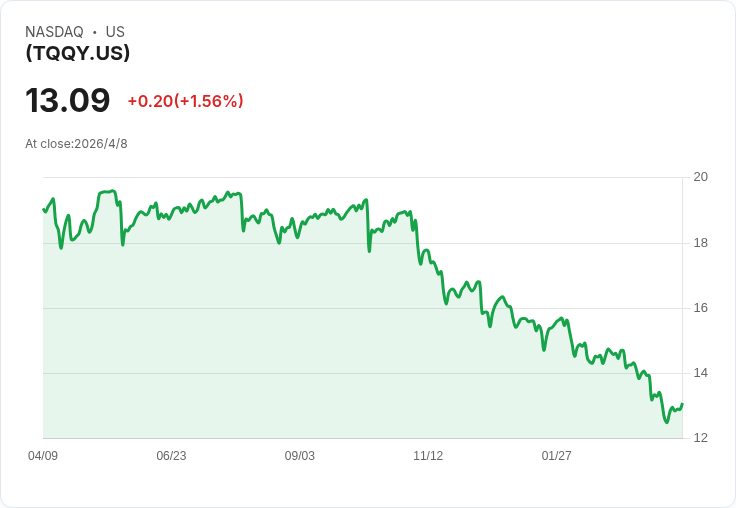Click the 16 label on the price axis
This screenshot has height=508, width=736.
click(x=701, y=308)
